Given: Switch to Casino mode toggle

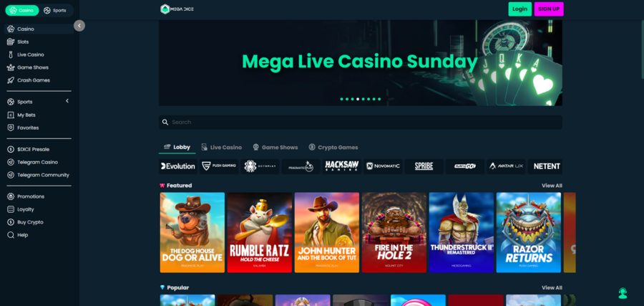Looking at the screenshot, I should [22, 10].
